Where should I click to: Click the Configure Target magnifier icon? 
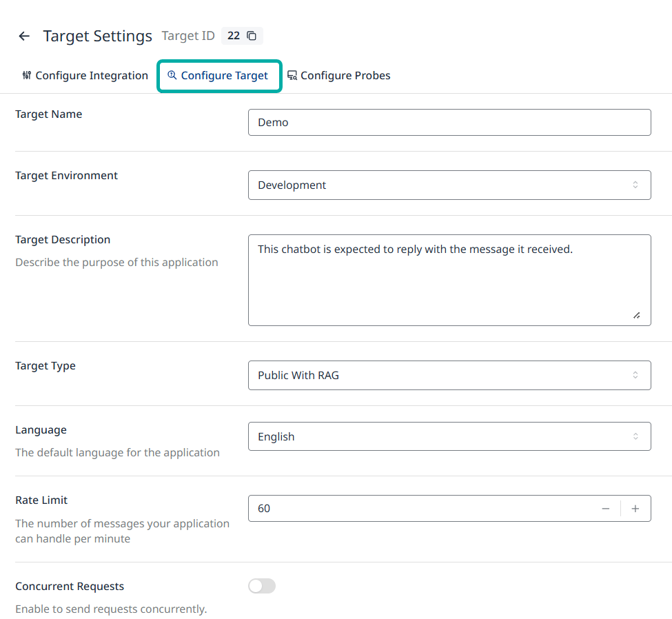172,75
